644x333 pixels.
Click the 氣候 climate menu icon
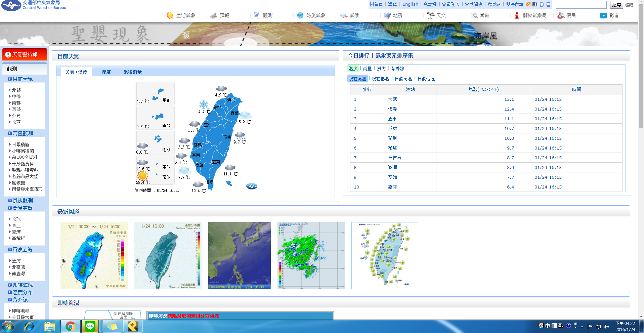coord(344,15)
